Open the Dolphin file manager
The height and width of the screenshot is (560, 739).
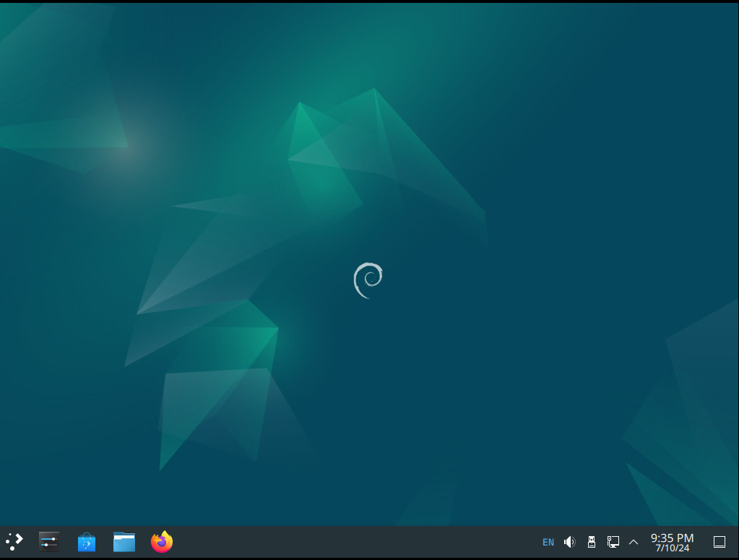(x=124, y=542)
